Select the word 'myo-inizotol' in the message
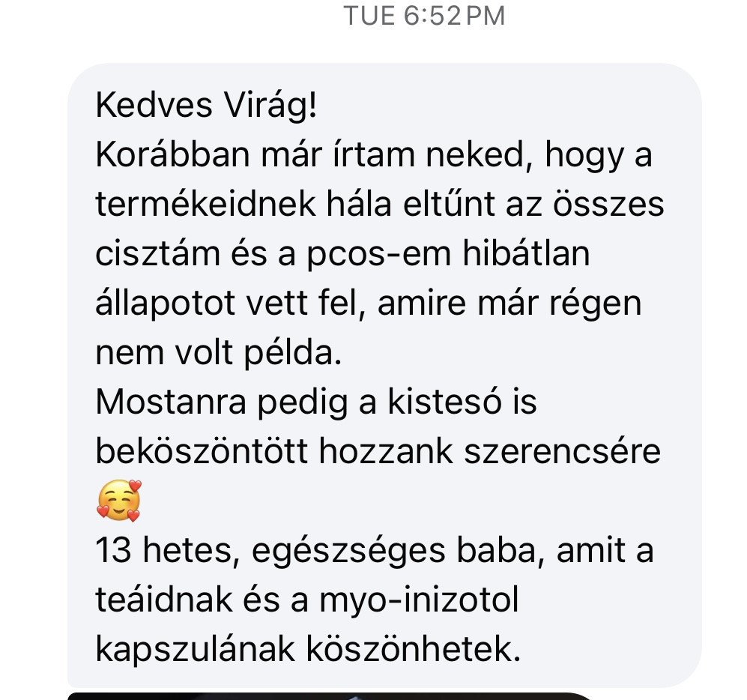The width and height of the screenshot is (747, 700). pyautogui.click(x=419, y=600)
